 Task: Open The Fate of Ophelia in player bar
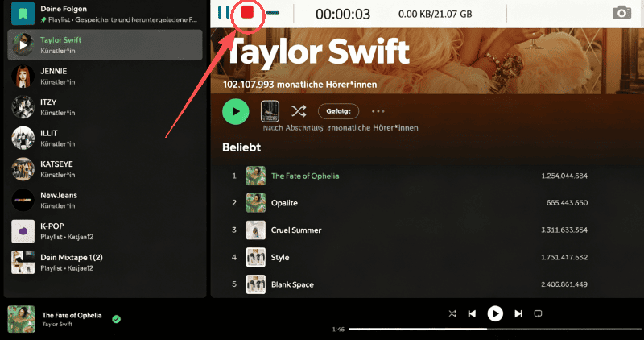[72, 315]
